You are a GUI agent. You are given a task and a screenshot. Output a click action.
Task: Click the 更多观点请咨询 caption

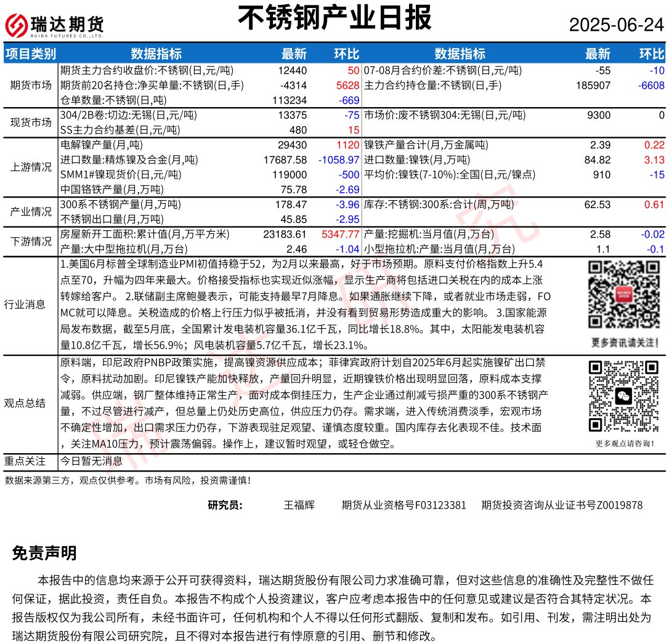pyautogui.click(x=625, y=443)
